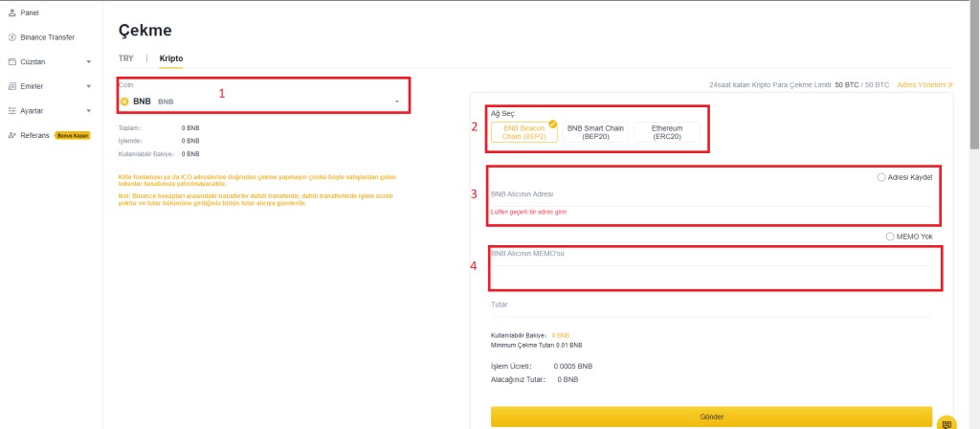The width and height of the screenshot is (980, 429).
Task: Click the Bonus Kazan badge
Action: [73, 135]
